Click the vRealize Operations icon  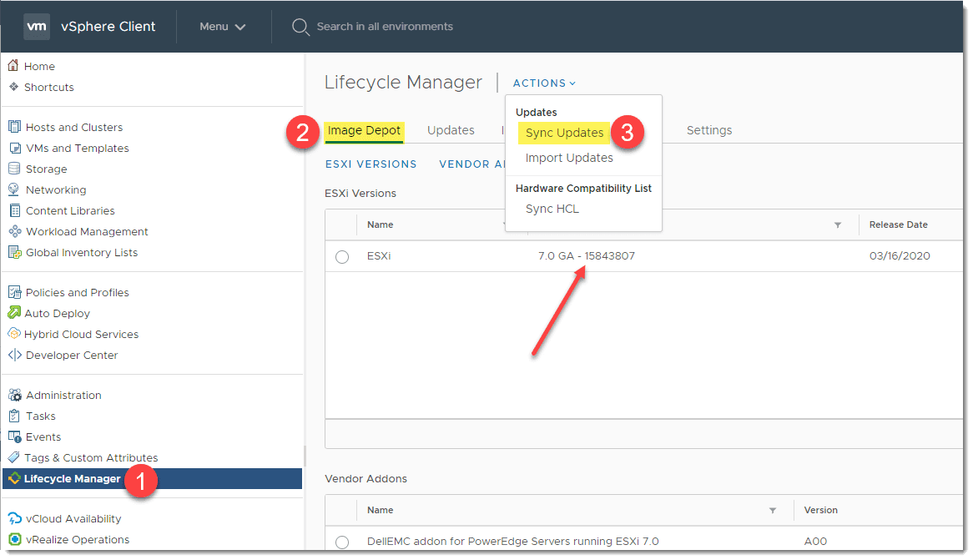click(13, 539)
